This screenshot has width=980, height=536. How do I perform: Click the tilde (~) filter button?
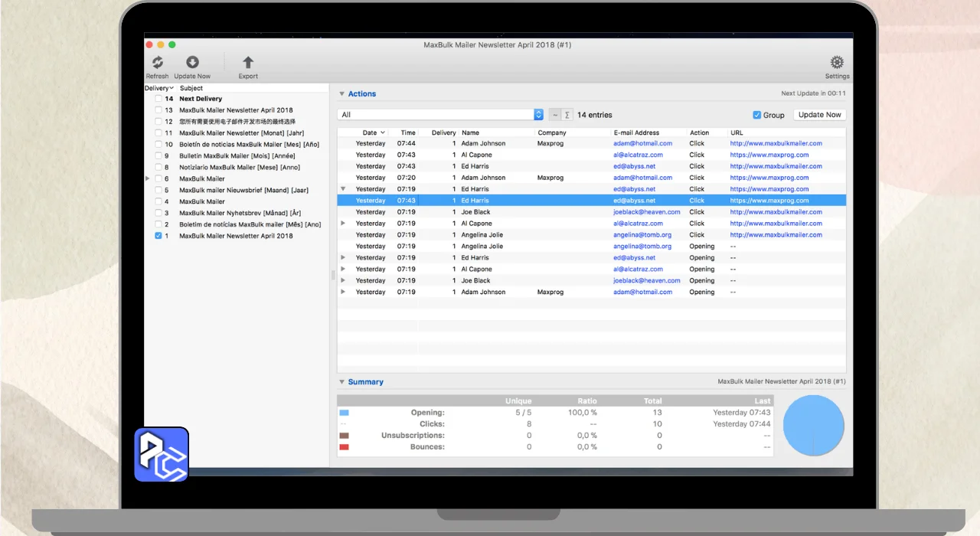point(555,115)
